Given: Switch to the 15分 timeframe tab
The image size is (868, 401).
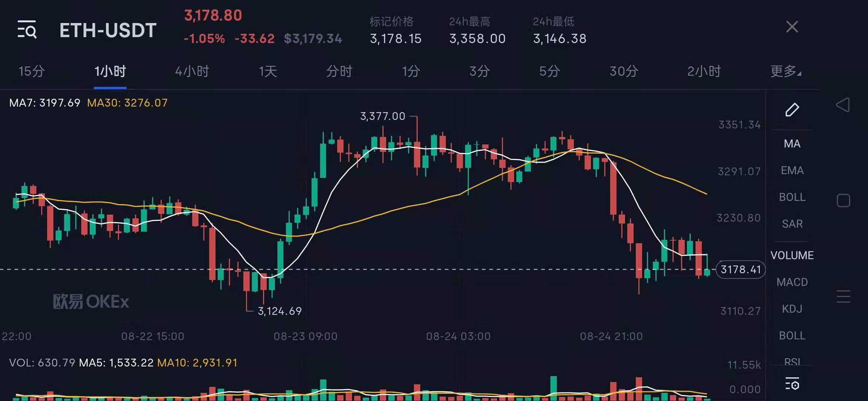Looking at the screenshot, I should click(x=32, y=71).
